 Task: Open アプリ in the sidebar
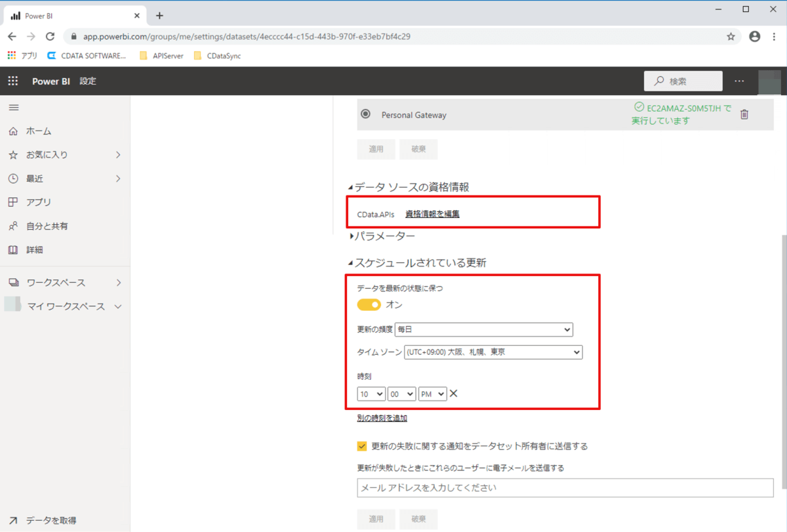pos(39,202)
